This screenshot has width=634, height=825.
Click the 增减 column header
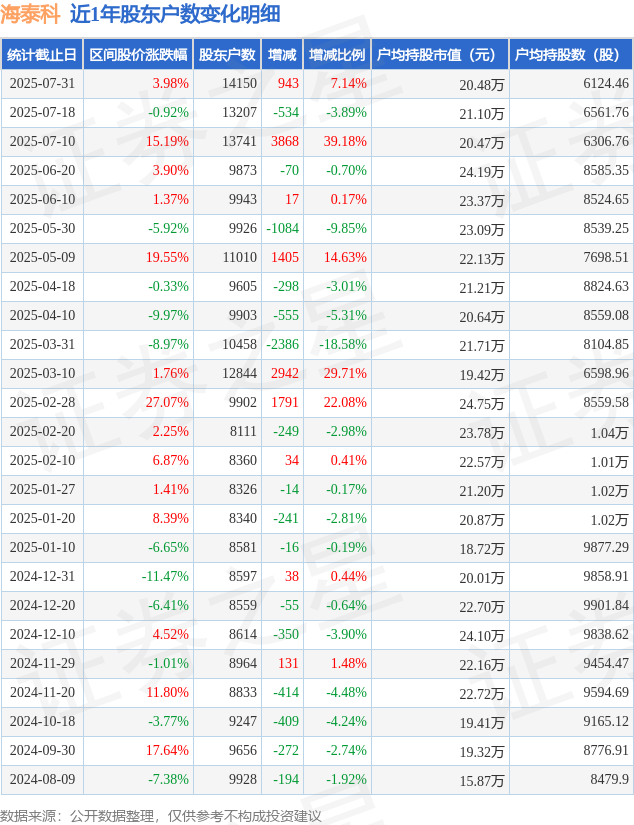[x=282, y=55]
